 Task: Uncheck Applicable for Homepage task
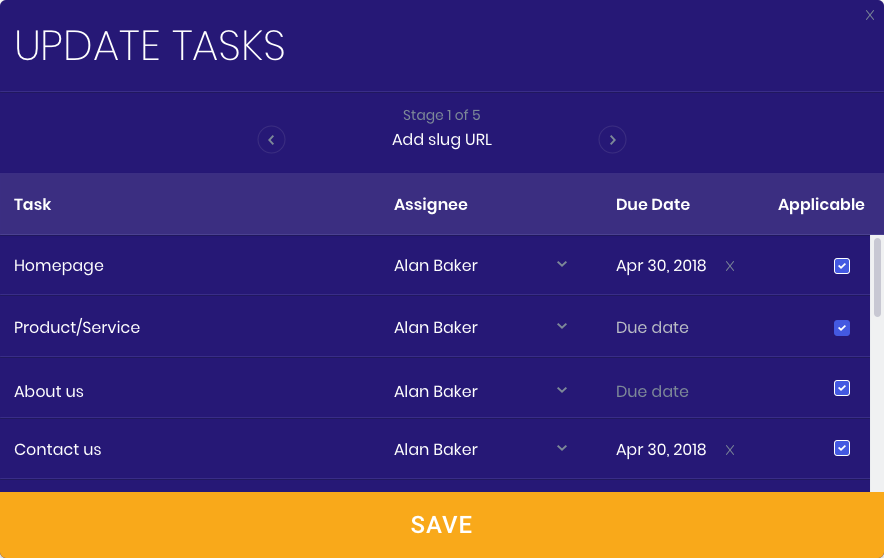842,265
